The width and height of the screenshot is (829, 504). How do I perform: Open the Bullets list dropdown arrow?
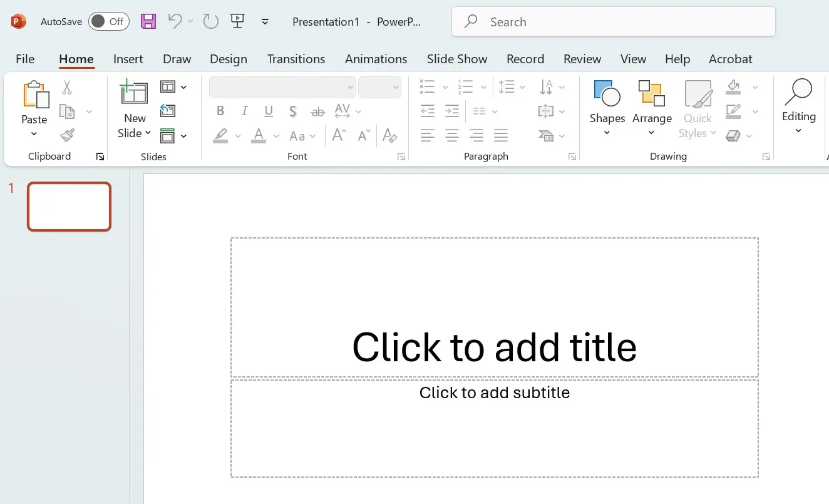pyautogui.click(x=445, y=86)
